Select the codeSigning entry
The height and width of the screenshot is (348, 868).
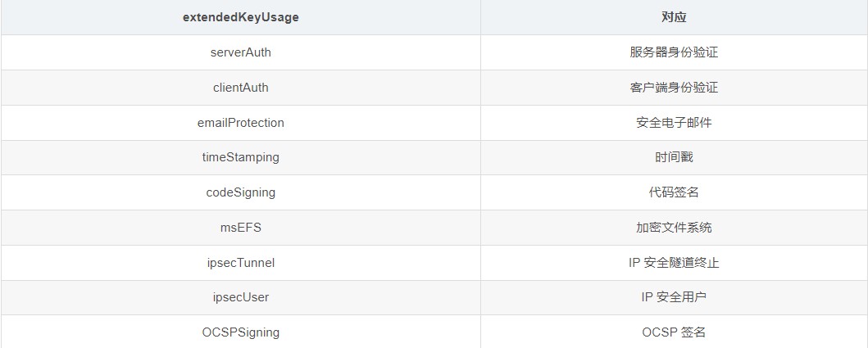pyautogui.click(x=240, y=192)
